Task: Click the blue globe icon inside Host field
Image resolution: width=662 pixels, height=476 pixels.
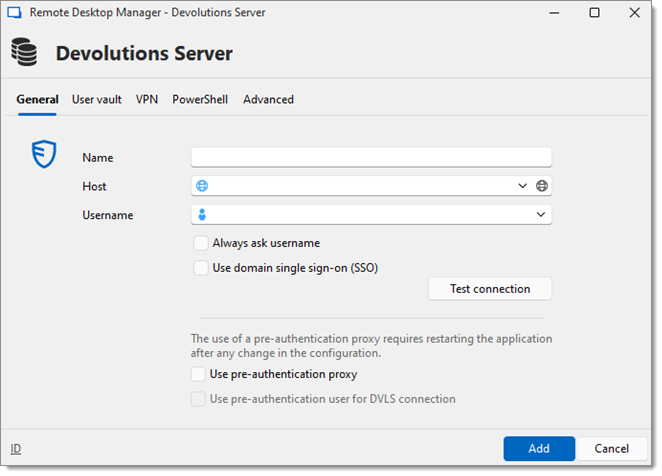Action: click(202, 186)
